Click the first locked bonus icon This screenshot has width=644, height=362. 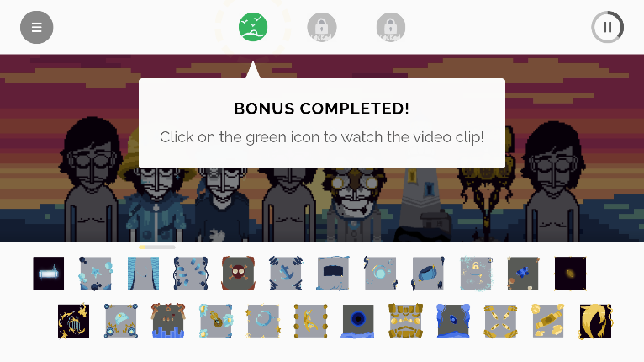(322, 27)
